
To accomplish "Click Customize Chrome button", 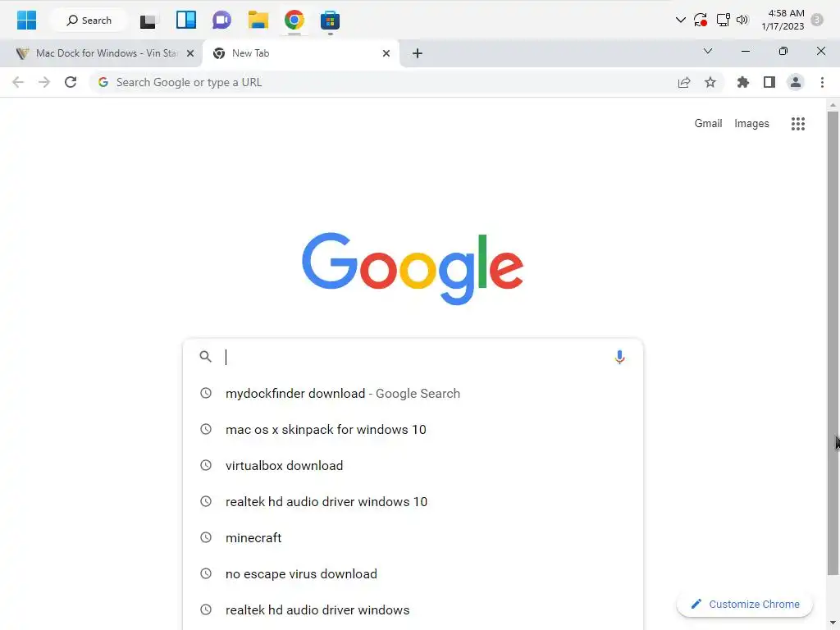I will pyautogui.click(x=745, y=605).
